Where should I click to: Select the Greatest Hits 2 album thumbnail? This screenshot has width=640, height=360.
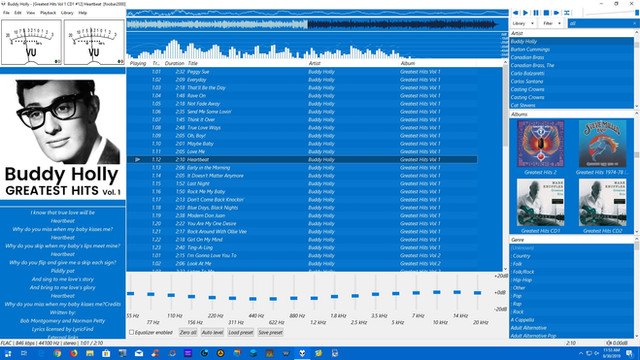pyautogui.click(x=540, y=144)
